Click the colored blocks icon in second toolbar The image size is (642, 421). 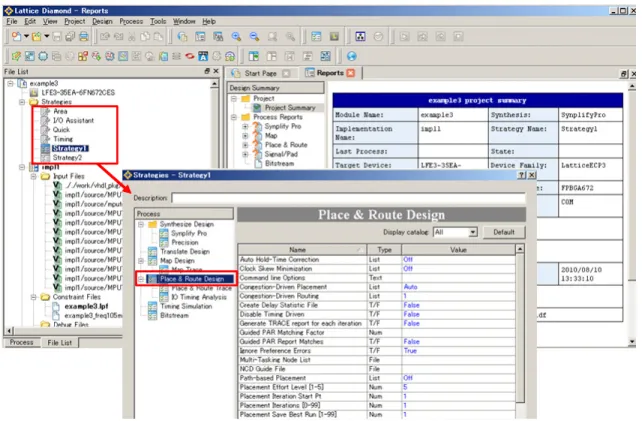click(83, 56)
